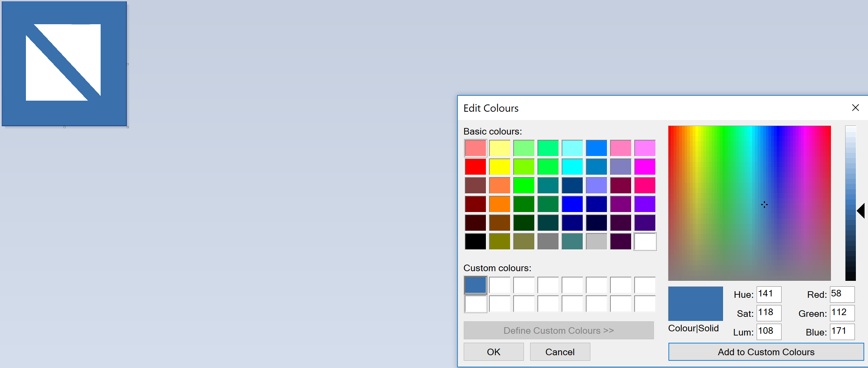The width and height of the screenshot is (868, 368).
Task: Select the bright yellow basic colour
Action: click(x=499, y=167)
